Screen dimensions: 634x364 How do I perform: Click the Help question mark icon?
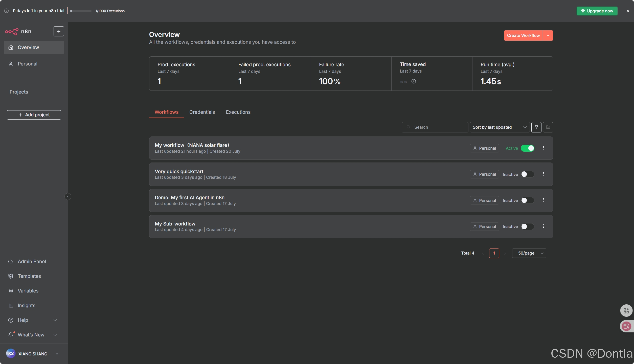11,320
